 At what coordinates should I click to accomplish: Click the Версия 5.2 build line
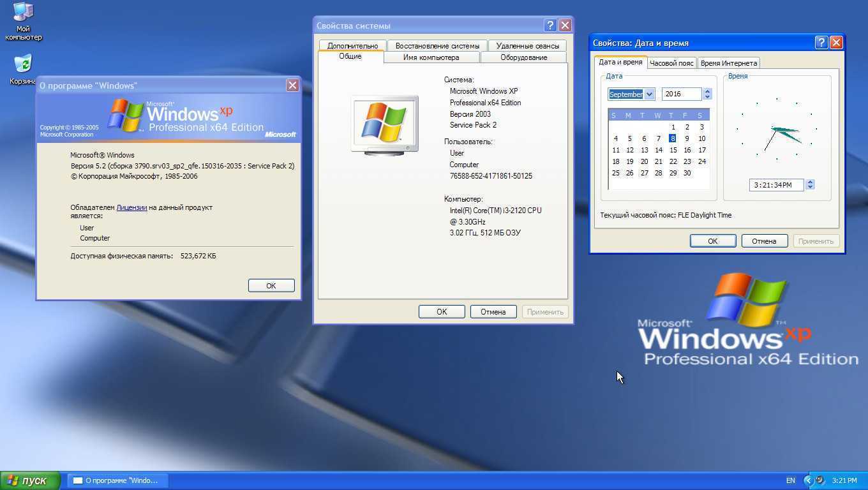(x=183, y=166)
